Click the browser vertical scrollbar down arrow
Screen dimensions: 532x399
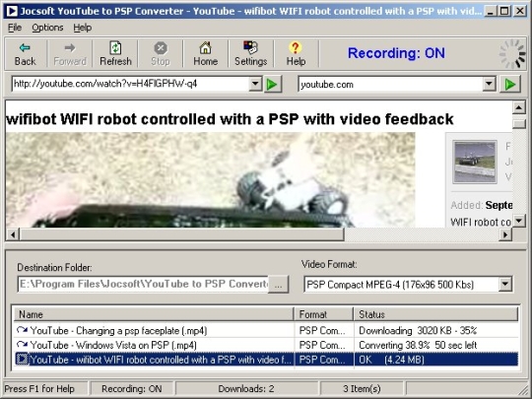click(x=519, y=221)
